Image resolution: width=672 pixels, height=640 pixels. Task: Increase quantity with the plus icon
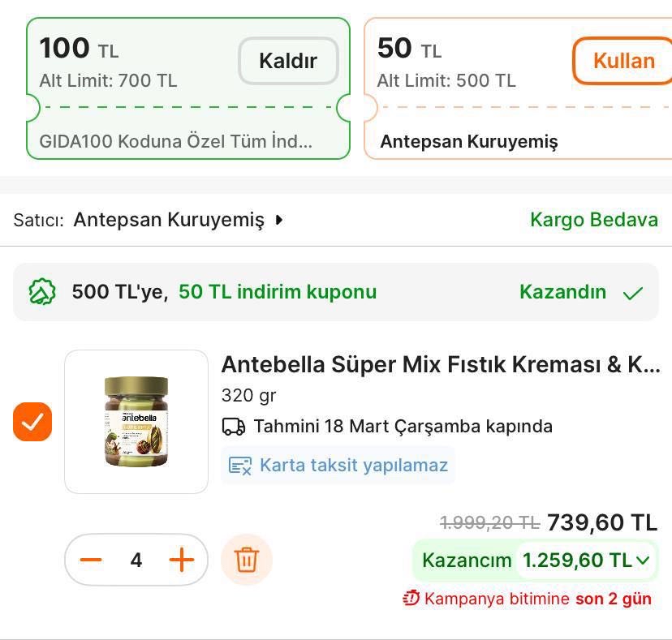pyautogui.click(x=182, y=560)
